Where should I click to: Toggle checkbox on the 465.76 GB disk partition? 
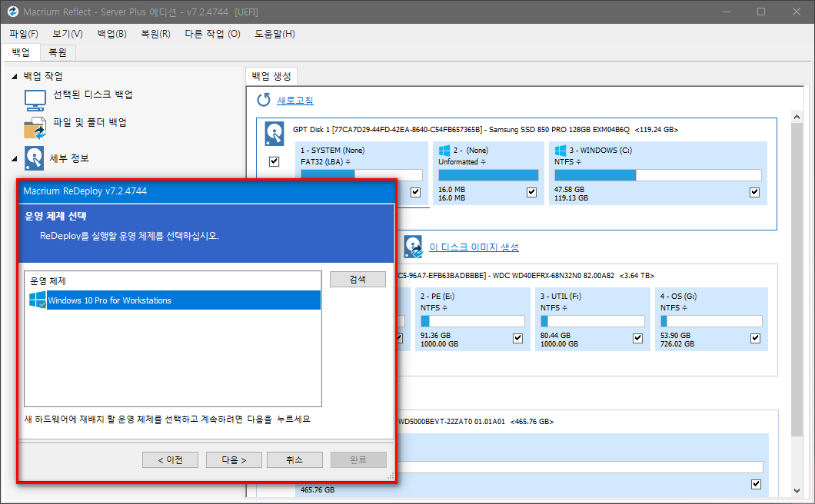(x=756, y=484)
